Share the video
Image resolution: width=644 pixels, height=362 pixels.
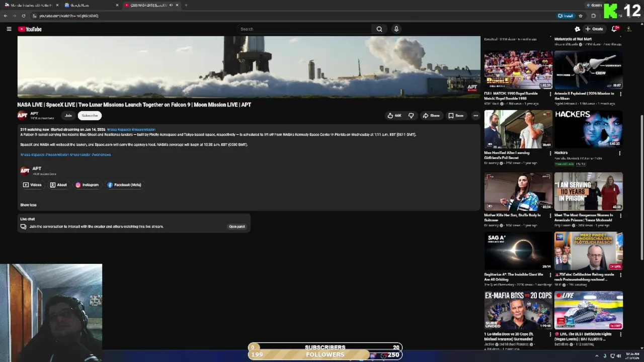431,116
